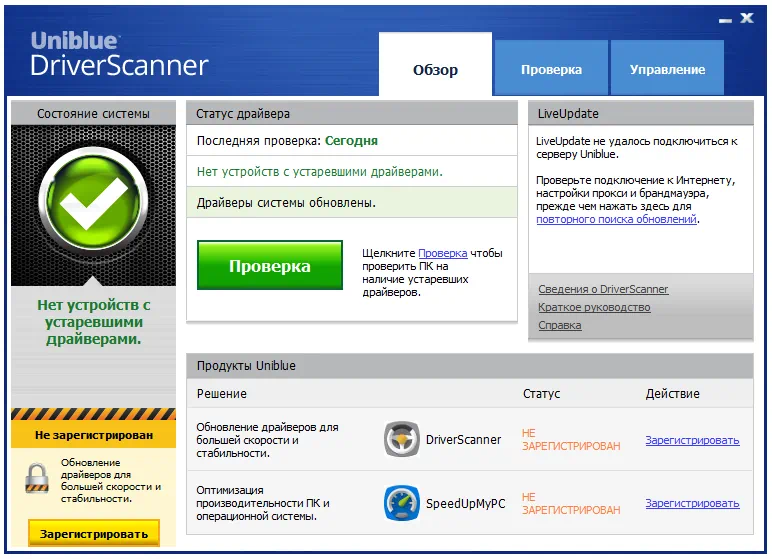Minimize the DriverScanner window
Viewport: 772px width, 559px height.
tap(725, 20)
